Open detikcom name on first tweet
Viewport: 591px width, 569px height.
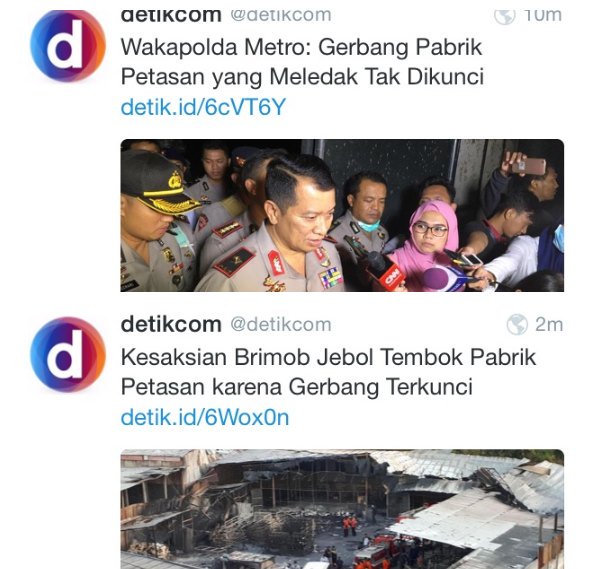(171, 16)
